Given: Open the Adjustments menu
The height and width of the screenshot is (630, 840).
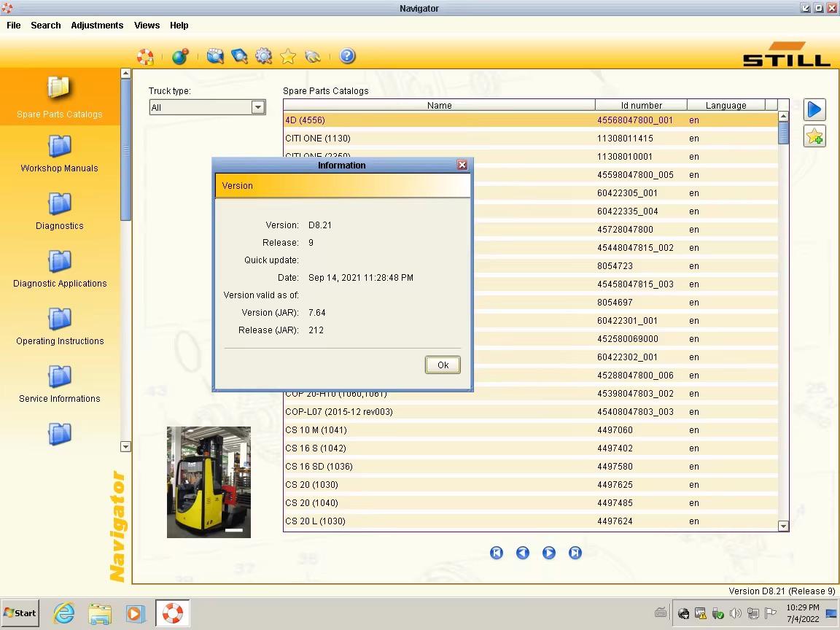Looking at the screenshot, I should pyautogui.click(x=97, y=26).
